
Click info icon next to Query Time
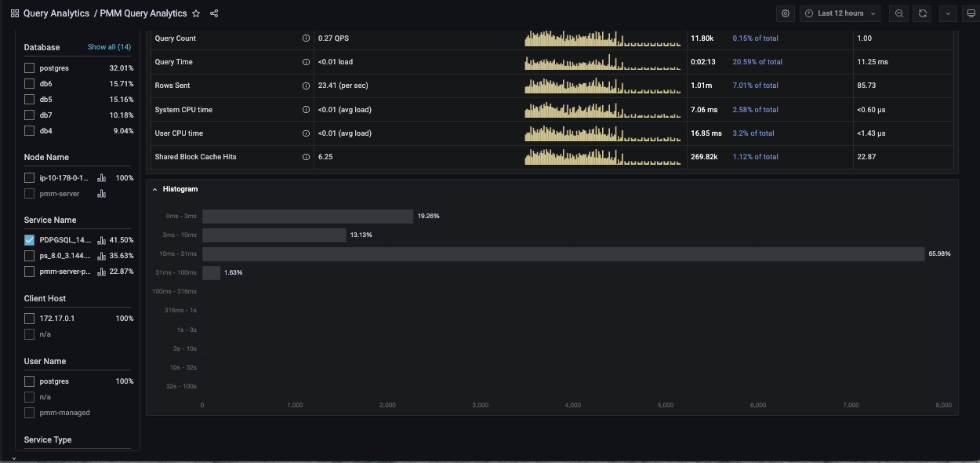(306, 62)
